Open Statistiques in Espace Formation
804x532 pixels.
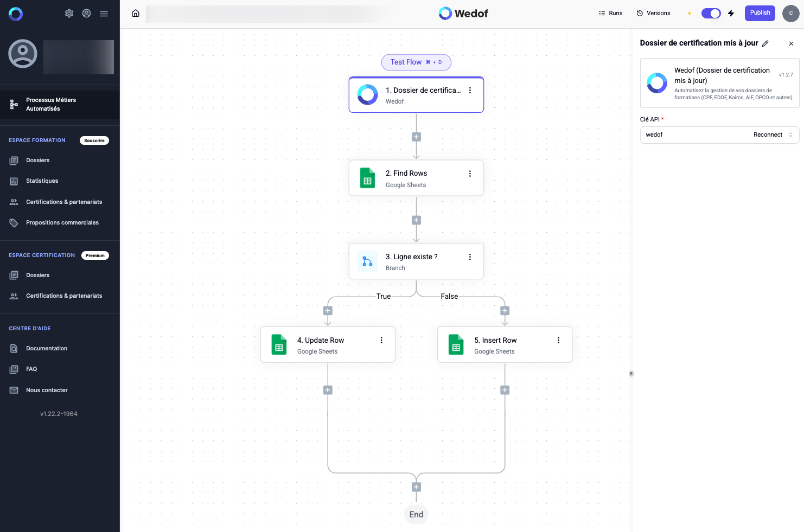tap(42, 181)
